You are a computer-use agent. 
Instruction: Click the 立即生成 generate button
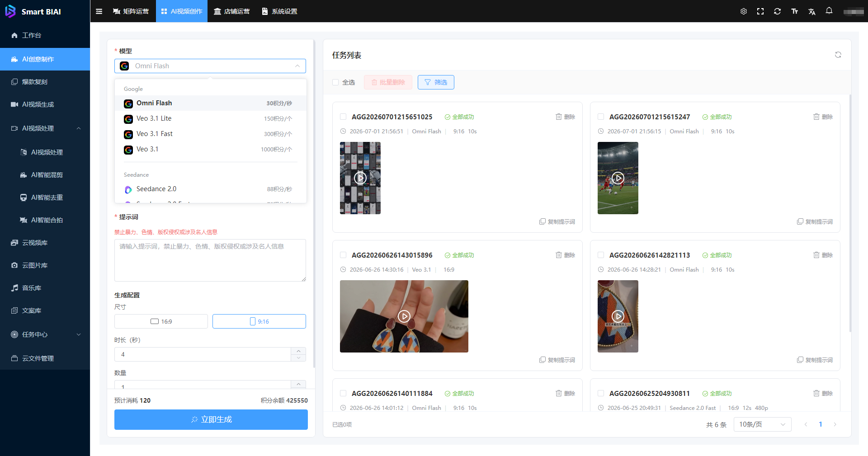211,419
